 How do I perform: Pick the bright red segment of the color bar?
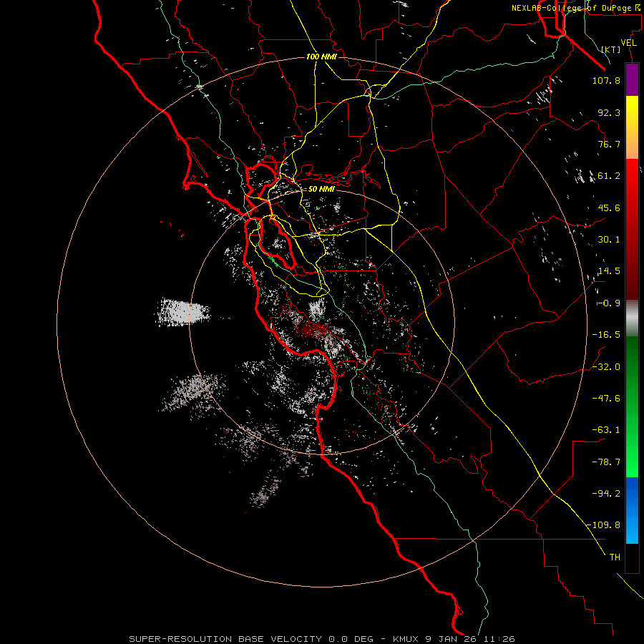coord(632,229)
